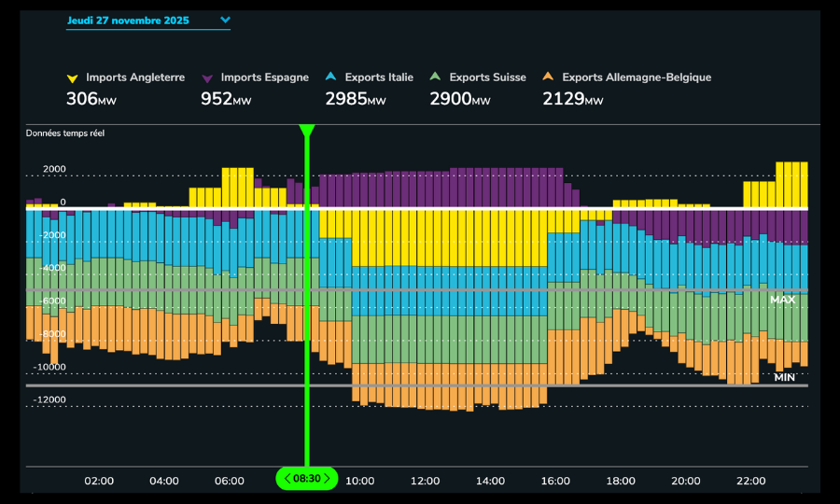Toggle the Exports Suisse legend label
The height and width of the screenshot is (504, 840).
[x=487, y=77]
